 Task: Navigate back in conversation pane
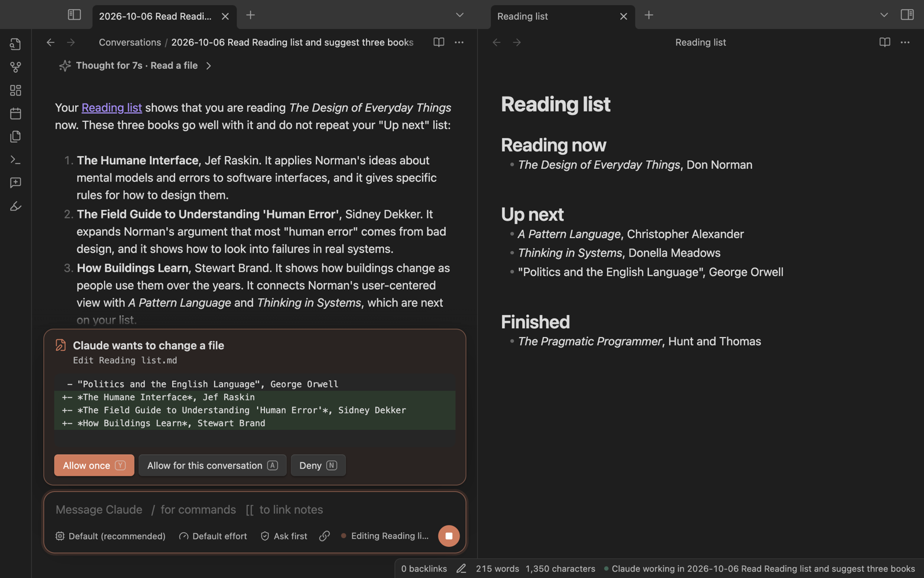click(x=51, y=42)
